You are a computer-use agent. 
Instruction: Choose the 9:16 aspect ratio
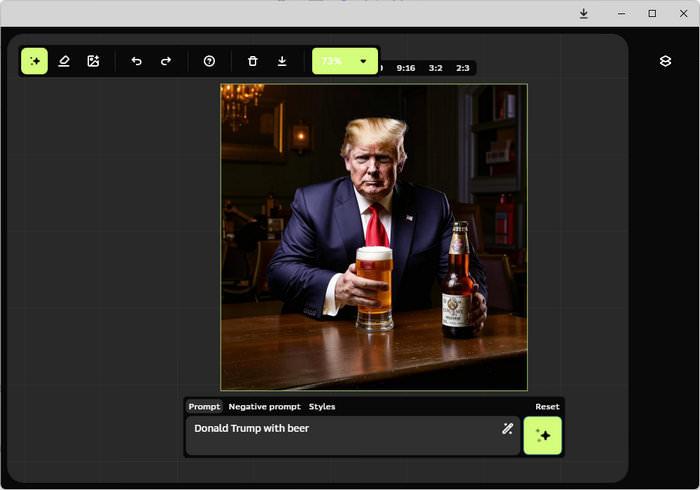coord(406,68)
